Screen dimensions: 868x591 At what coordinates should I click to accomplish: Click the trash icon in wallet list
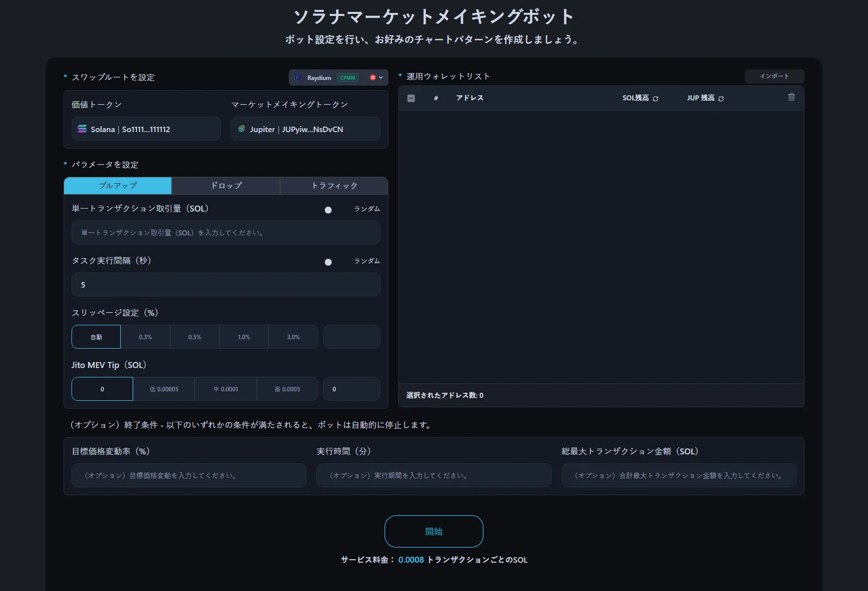pos(792,97)
